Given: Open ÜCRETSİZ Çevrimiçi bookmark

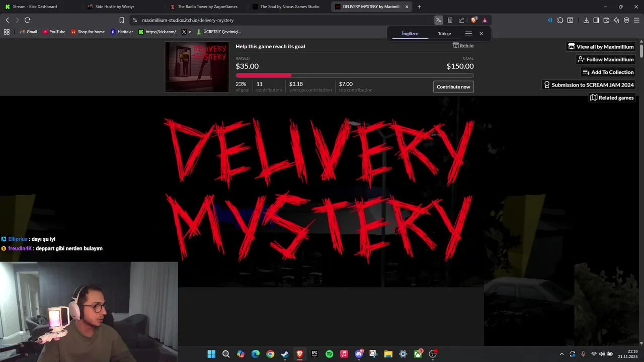Looking at the screenshot, I should tap(219, 32).
